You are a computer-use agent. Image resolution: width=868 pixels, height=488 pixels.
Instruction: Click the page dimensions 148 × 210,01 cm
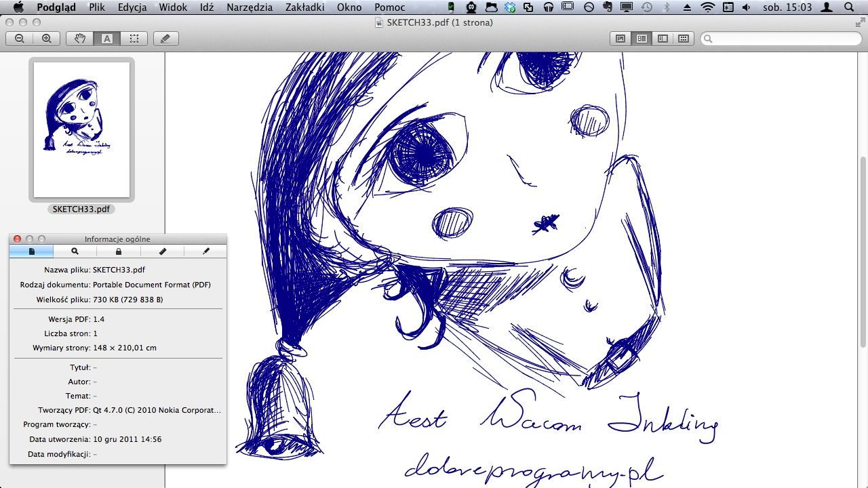pos(125,348)
